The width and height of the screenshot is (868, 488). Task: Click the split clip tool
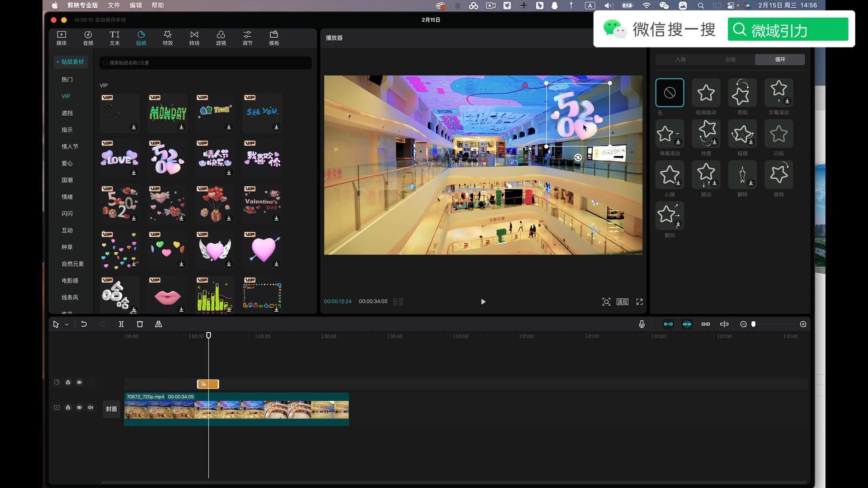click(x=121, y=324)
